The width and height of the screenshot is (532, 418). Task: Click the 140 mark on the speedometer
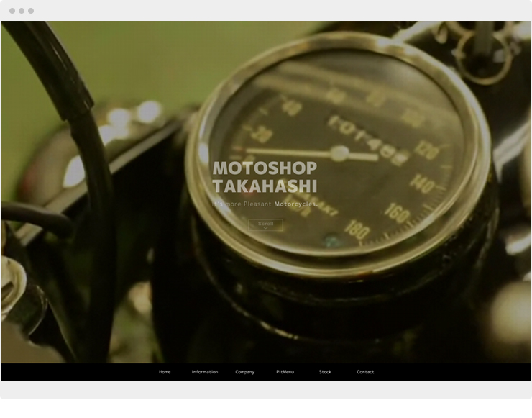tap(421, 184)
